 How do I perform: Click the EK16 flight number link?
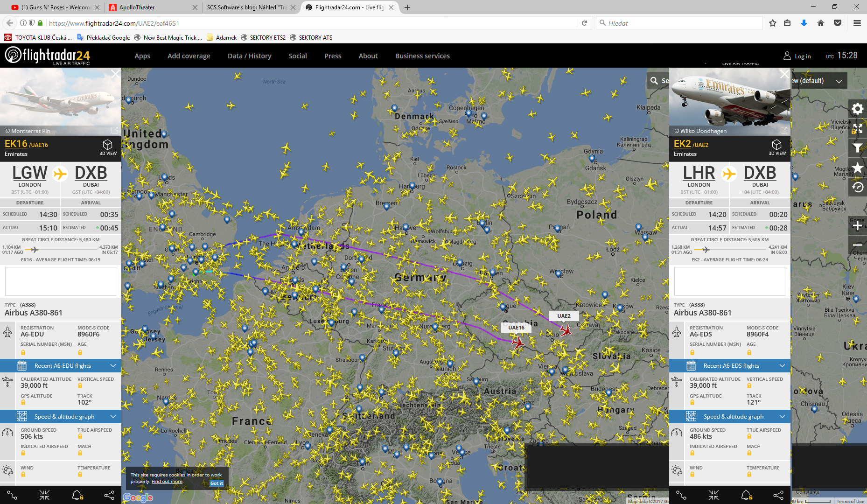(x=16, y=144)
